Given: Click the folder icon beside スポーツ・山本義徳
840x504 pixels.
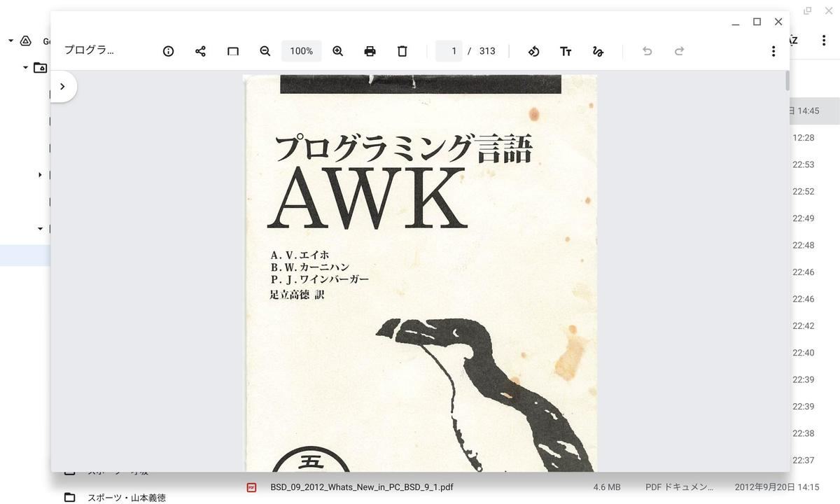Looking at the screenshot, I should [x=69, y=498].
